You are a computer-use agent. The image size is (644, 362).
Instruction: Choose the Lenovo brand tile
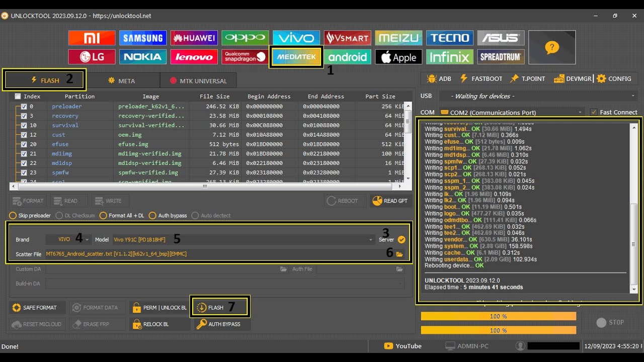coord(194,57)
